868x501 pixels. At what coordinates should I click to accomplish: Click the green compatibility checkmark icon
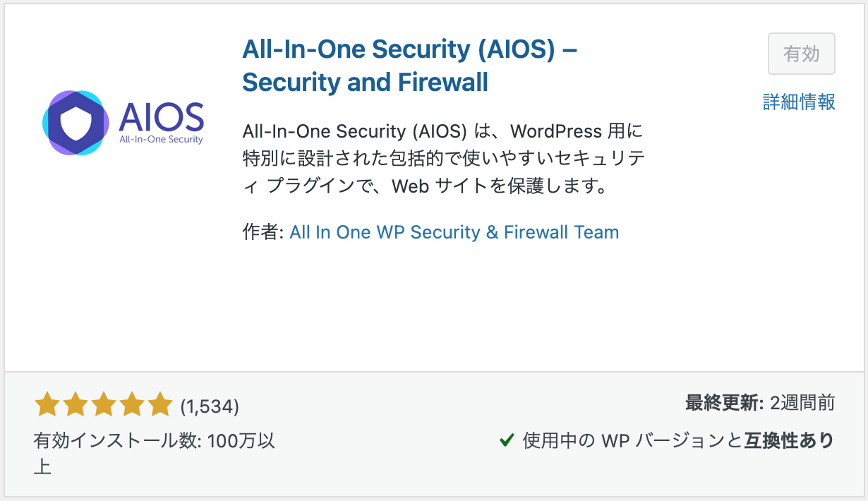click(x=506, y=441)
